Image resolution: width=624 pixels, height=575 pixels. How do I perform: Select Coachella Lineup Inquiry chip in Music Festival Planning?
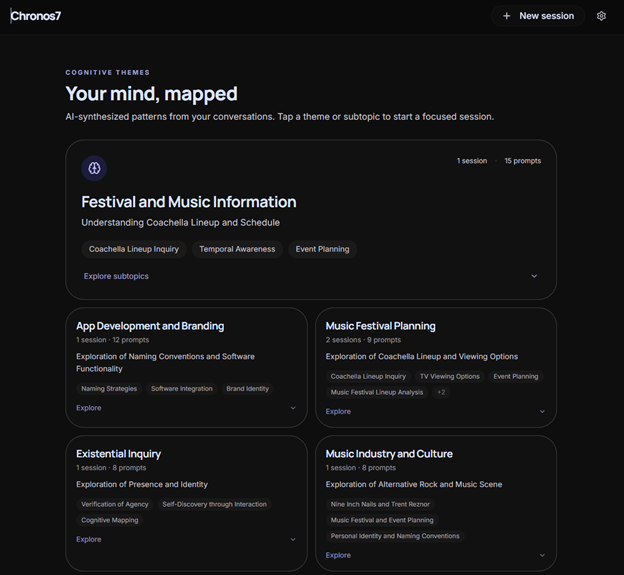(x=368, y=376)
